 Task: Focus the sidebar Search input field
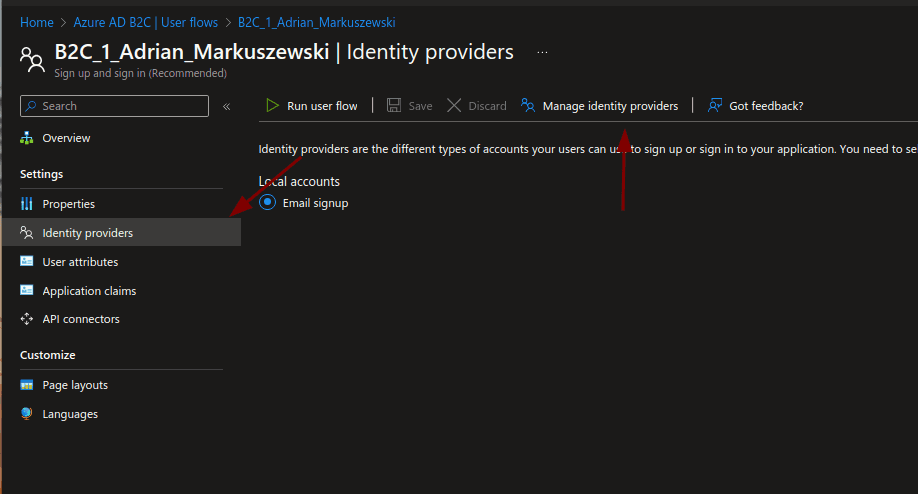[x=114, y=106]
